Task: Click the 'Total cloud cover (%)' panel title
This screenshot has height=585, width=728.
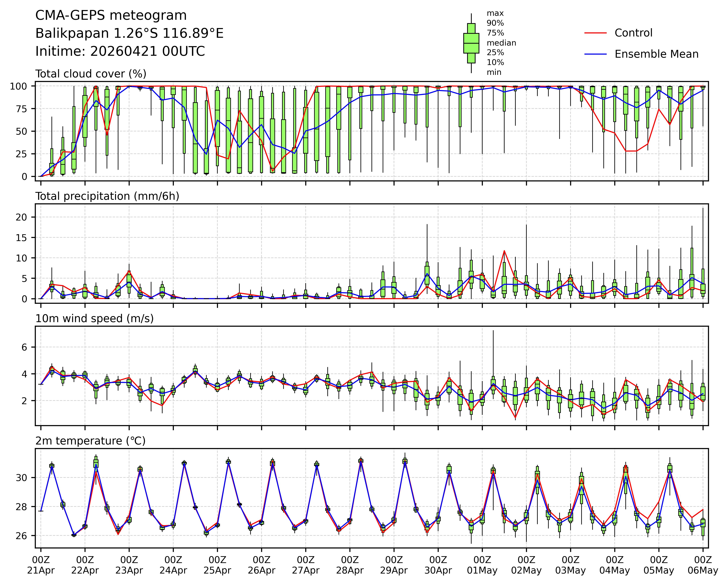Action: tap(91, 74)
